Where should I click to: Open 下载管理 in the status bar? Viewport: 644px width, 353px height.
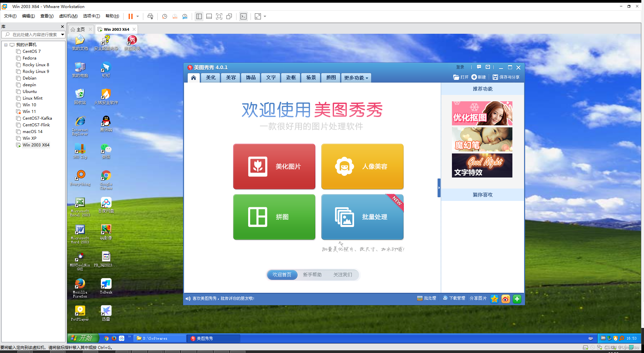pos(454,298)
